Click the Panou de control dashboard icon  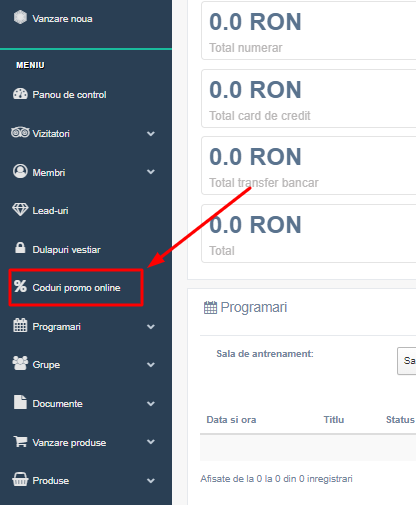coord(20,94)
